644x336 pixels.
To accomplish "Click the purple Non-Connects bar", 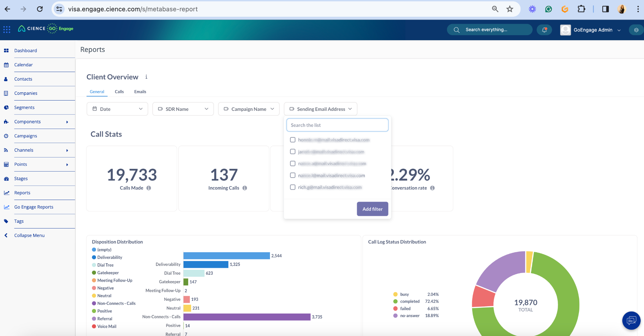I will point(247,317).
